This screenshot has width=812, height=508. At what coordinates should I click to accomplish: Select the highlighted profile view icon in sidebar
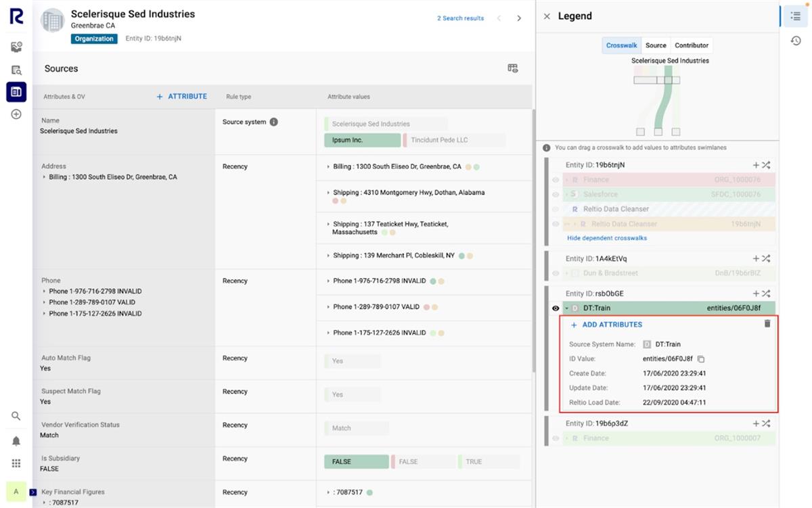16,91
